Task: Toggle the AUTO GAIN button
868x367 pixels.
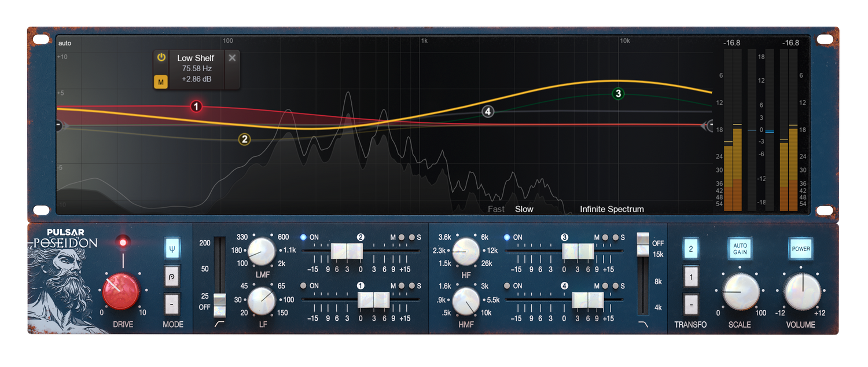Action: point(740,249)
